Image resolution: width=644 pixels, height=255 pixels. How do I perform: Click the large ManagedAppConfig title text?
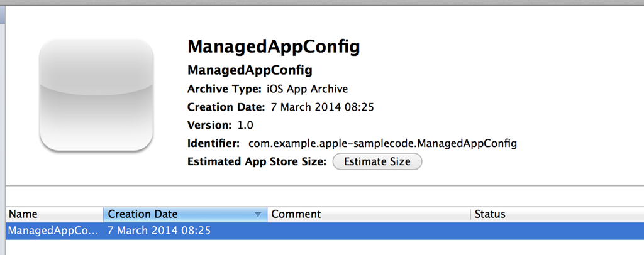[x=274, y=47]
